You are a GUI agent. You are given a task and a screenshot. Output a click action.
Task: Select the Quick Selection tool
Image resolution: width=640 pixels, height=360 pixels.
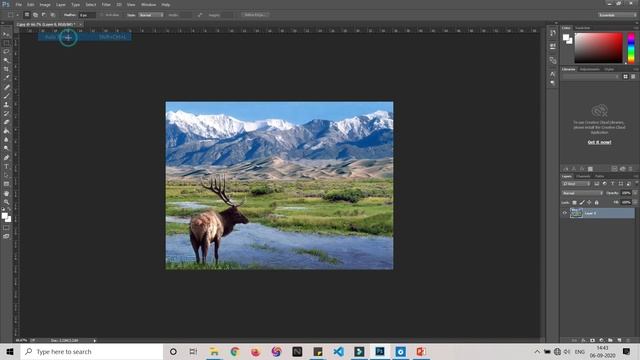[x=6, y=60]
